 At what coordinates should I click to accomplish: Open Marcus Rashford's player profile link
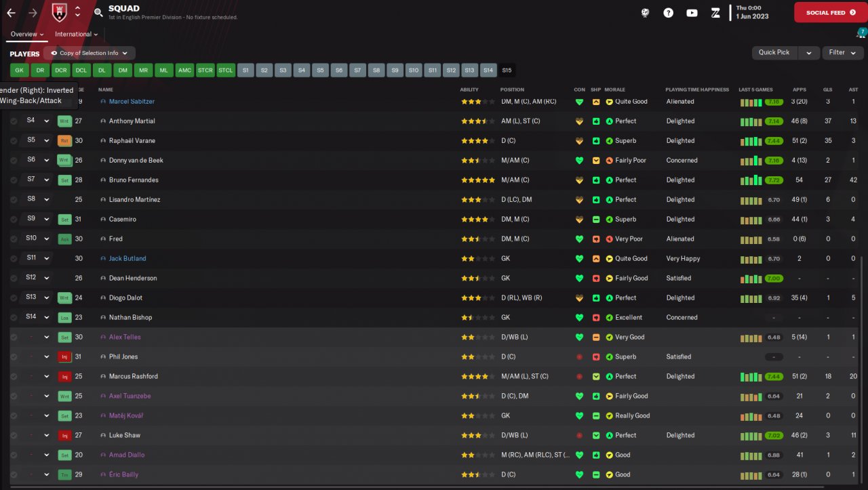[x=134, y=377]
